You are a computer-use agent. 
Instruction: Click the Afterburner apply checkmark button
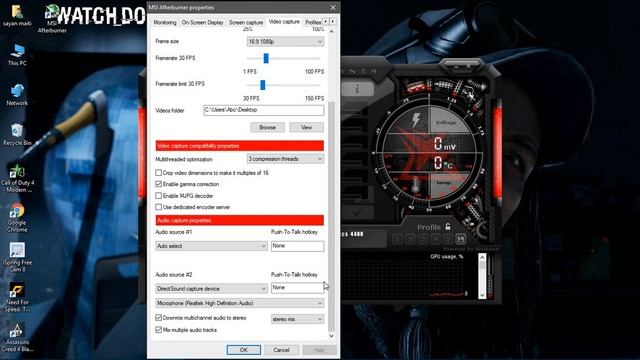(357, 212)
